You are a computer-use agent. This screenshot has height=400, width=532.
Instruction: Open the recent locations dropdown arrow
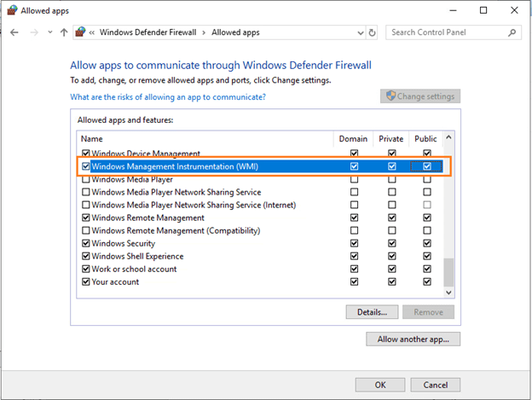click(x=50, y=32)
